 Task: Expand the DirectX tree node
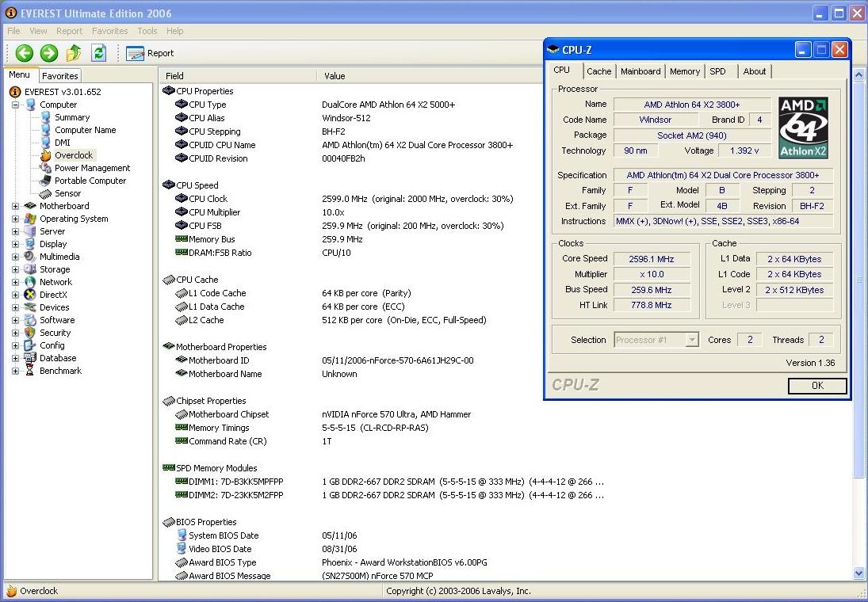coord(16,295)
